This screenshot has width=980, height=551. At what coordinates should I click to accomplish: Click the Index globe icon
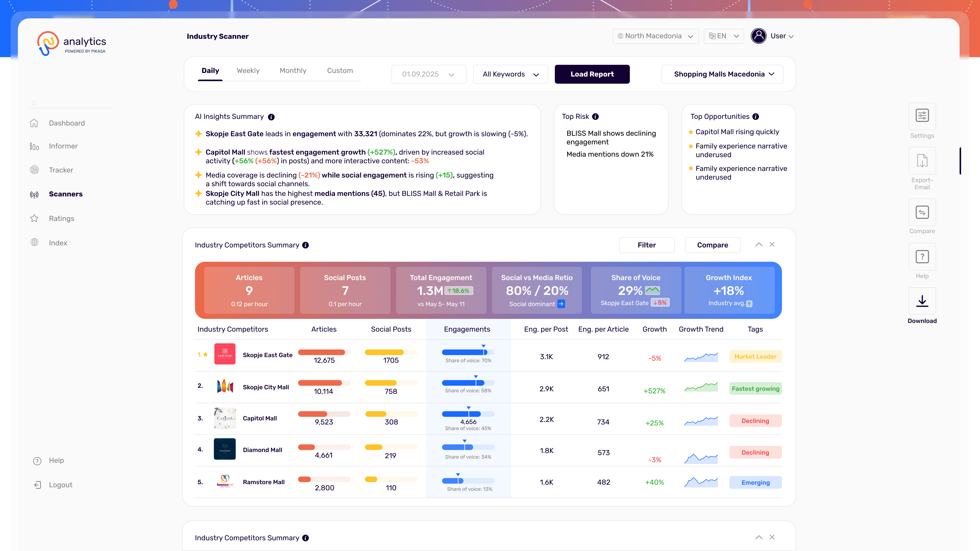pyautogui.click(x=34, y=243)
